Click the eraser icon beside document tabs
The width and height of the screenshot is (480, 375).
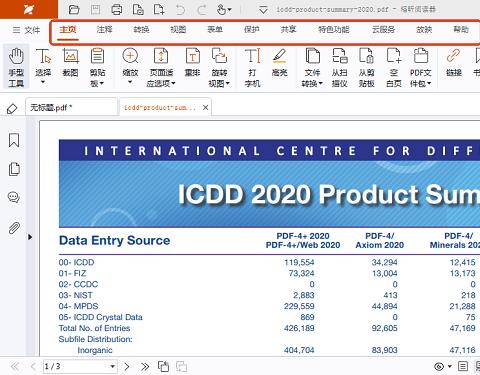12,109
